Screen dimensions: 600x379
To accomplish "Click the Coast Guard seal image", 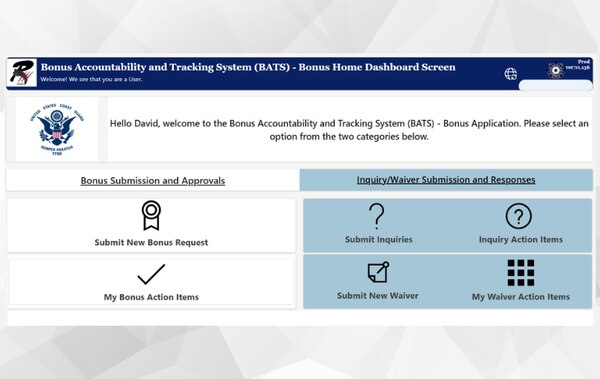I will pyautogui.click(x=57, y=129).
